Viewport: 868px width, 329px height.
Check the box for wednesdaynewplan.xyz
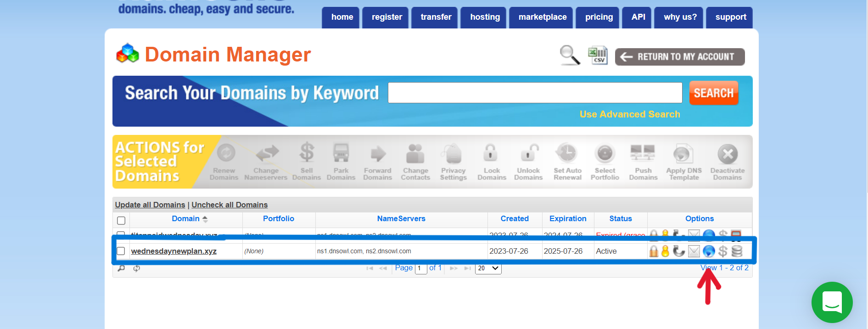[121, 251]
